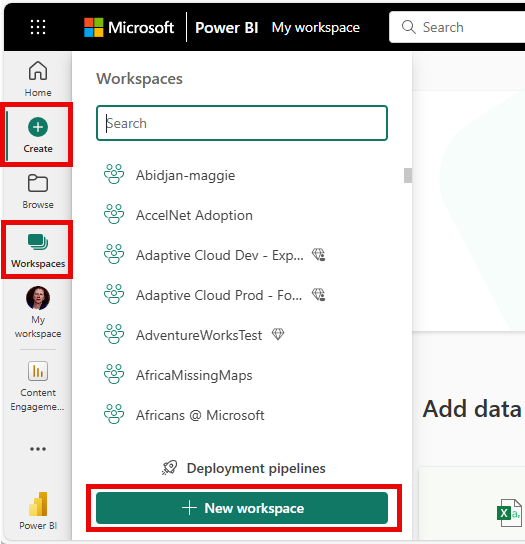525x544 pixels.
Task: Go to Home in the sidebar
Action: (x=38, y=79)
